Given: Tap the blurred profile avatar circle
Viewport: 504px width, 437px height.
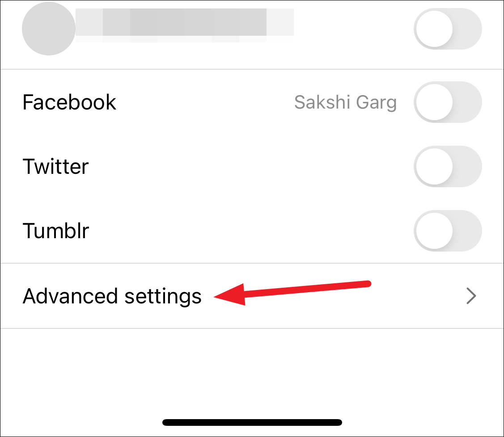Looking at the screenshot, I should (x=49, y=29).
